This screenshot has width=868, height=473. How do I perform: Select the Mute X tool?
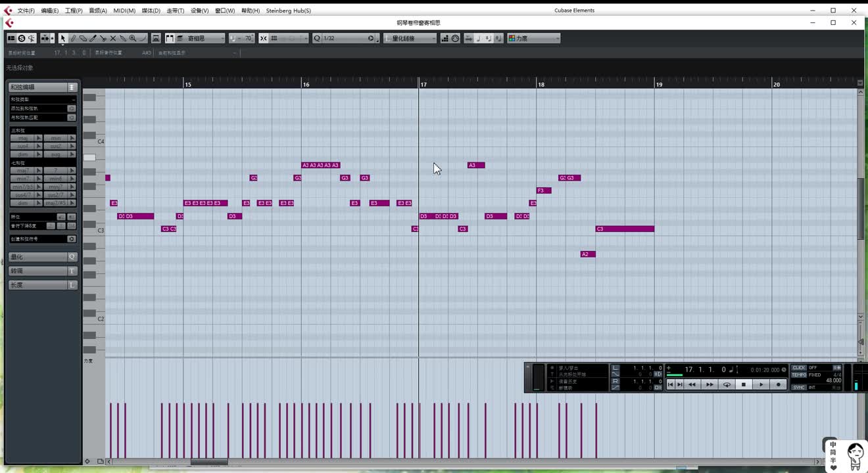[x=112, y=38]
